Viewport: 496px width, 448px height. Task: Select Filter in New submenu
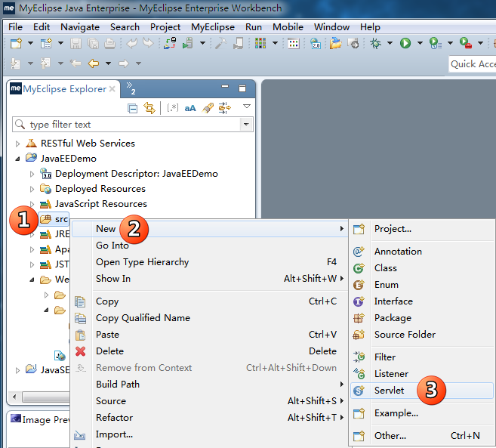coord(422,357)
